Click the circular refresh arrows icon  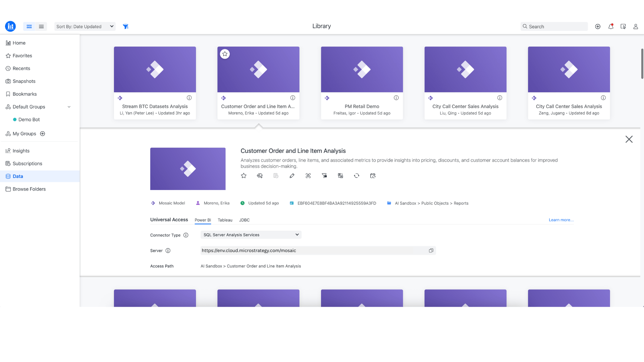pos(357,176)
